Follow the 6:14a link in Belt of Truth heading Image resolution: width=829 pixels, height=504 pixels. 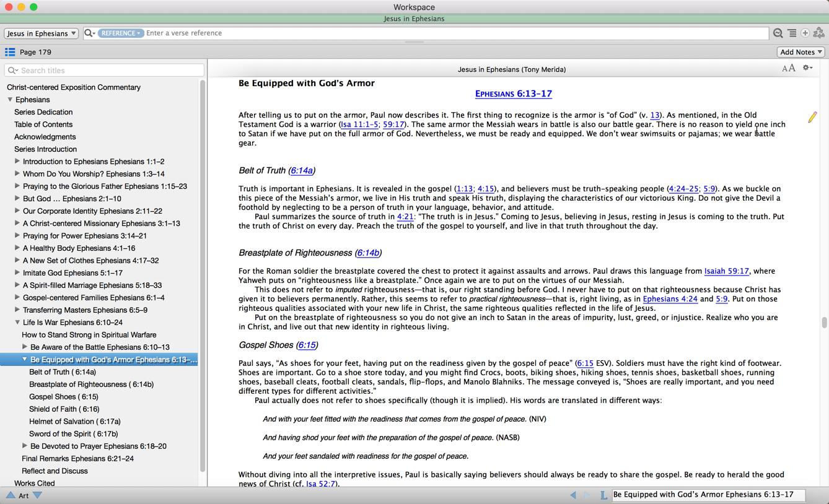[302, 171]
